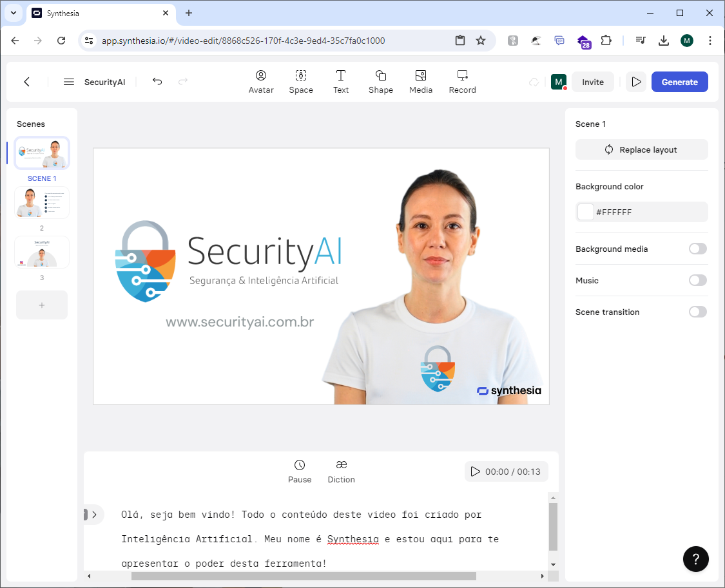Navigate back in browser
Viewport: 725px width, 588px height.
click(x=15, y=41)
